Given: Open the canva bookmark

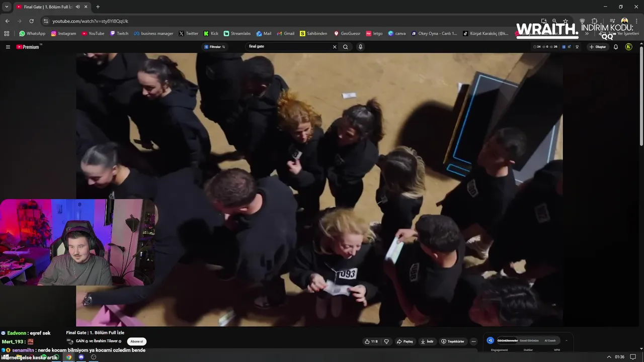Looking at the screenshot, I should point(397,34).
